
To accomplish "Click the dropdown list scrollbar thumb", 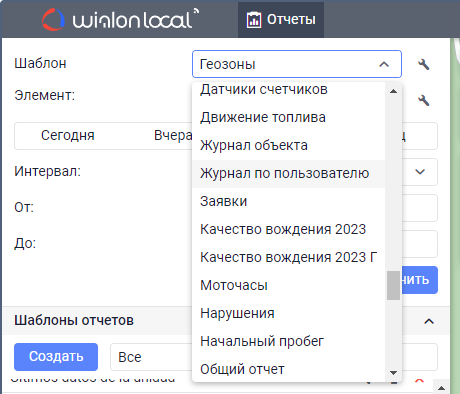I will coord(393,285).
